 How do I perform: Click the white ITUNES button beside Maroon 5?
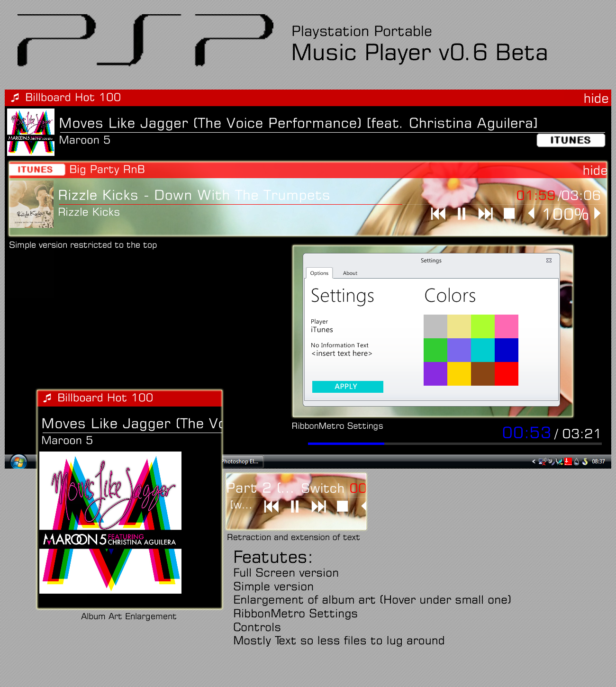point(571,140)
